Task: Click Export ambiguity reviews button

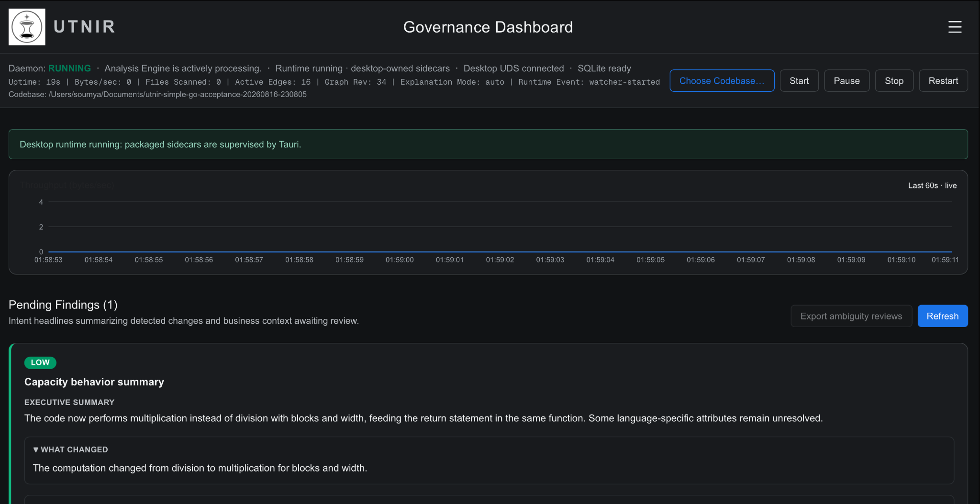Action: [851, 316]
